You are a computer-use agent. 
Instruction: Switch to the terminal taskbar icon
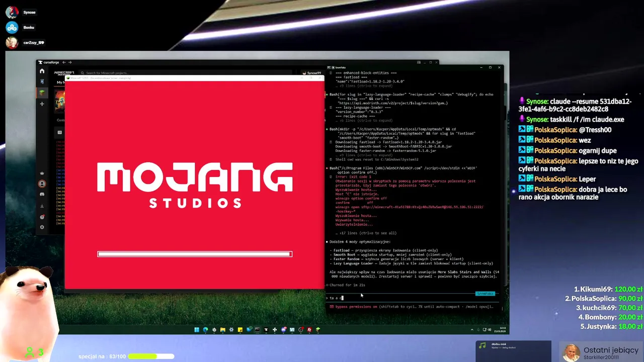pos(257,330)
